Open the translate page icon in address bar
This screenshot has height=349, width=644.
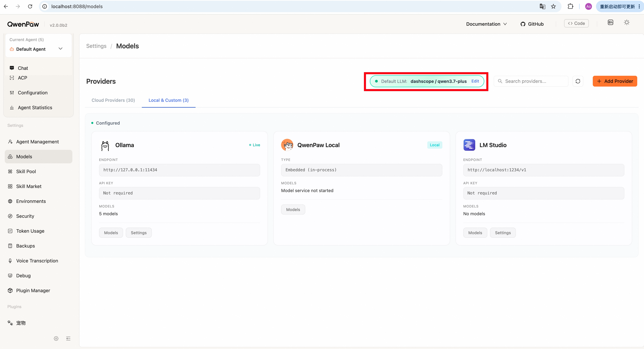(x=542, y=6)
